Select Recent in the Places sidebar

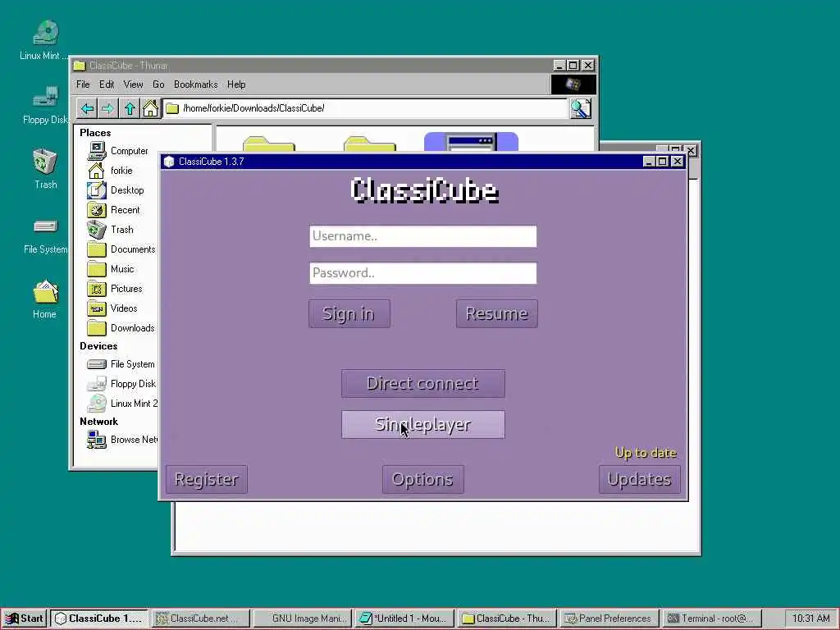(x=113, y=210)
